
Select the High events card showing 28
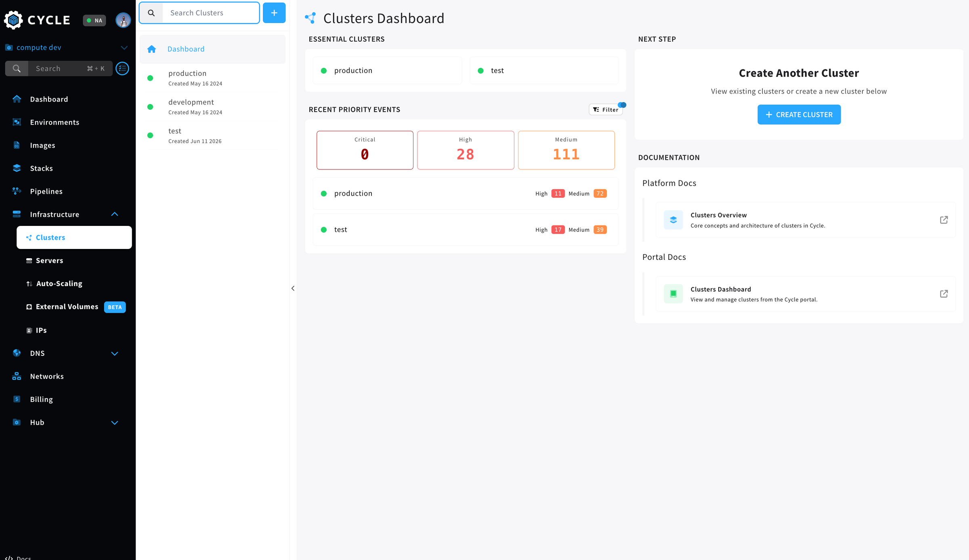point(466,150)
